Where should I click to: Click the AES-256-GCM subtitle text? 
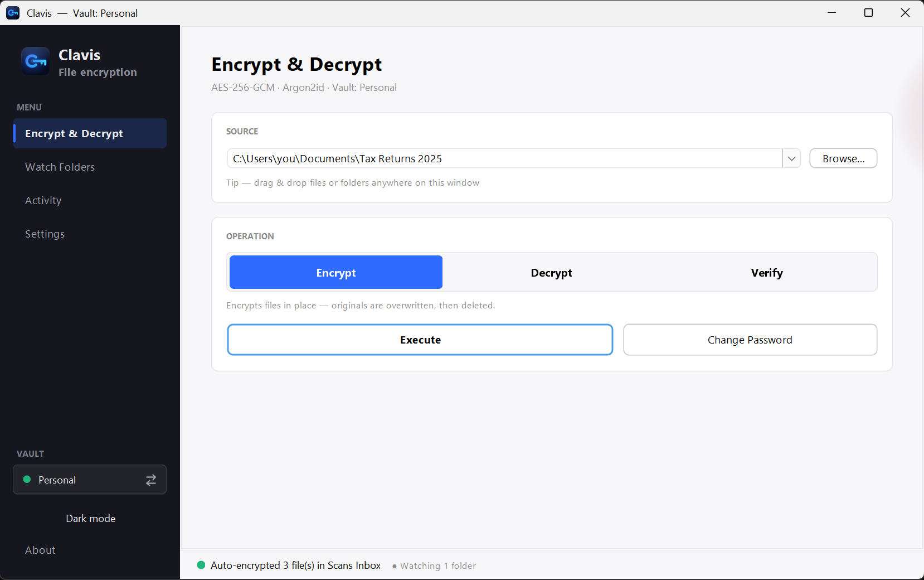tap(304, 88)
